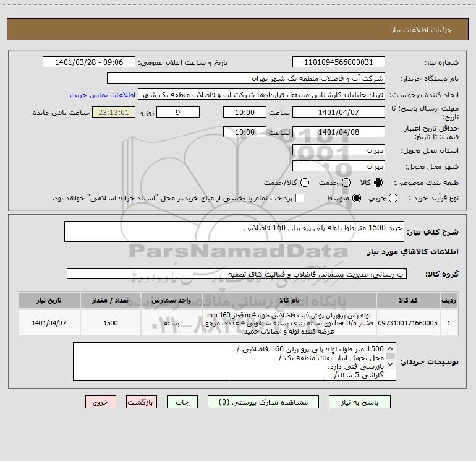The image size is (476, 461).
Task: Click the واحد شمارش column header
Action: tap(171, 300)
